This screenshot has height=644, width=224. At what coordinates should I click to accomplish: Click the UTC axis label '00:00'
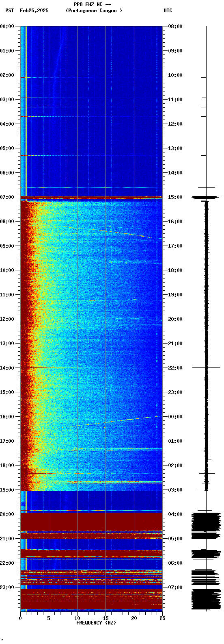175,417
